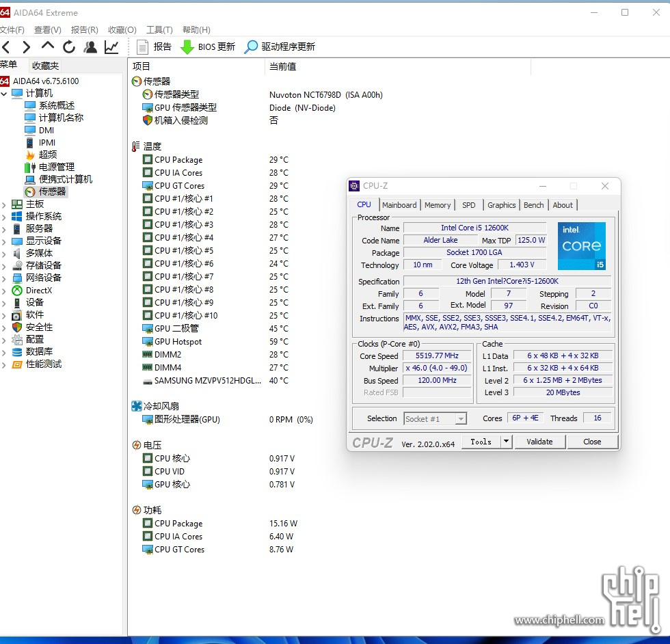Screen dimensions: 670x644
Task: Click the 安全性 shield icon
Action: [x=16, y=327]
